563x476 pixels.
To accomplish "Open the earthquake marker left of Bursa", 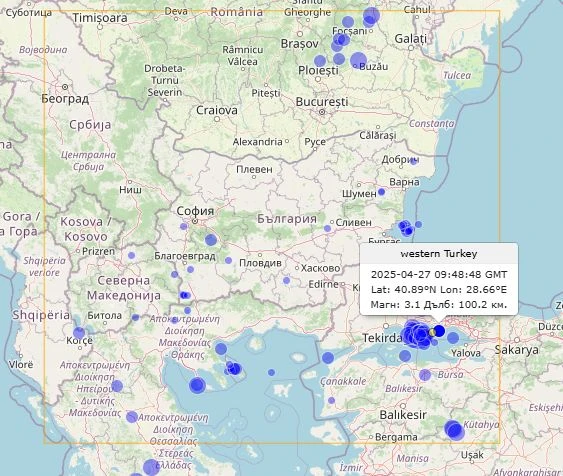I will 425,375.
